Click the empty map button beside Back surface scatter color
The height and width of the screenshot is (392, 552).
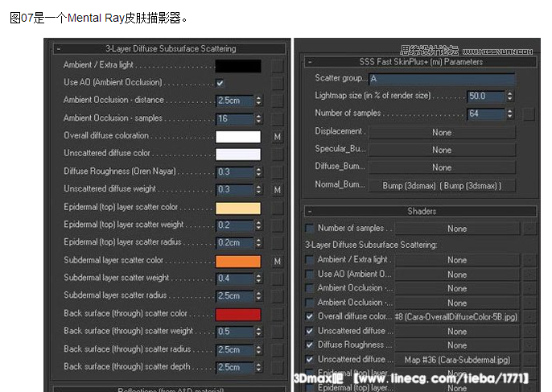278,315
